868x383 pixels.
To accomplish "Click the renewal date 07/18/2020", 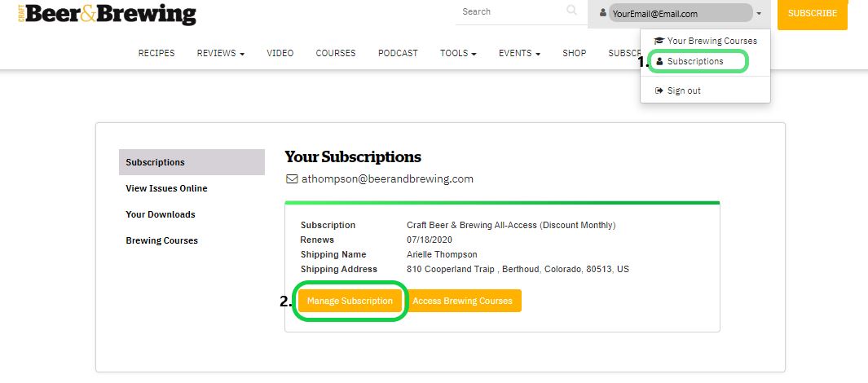I will tap(430, 240).
